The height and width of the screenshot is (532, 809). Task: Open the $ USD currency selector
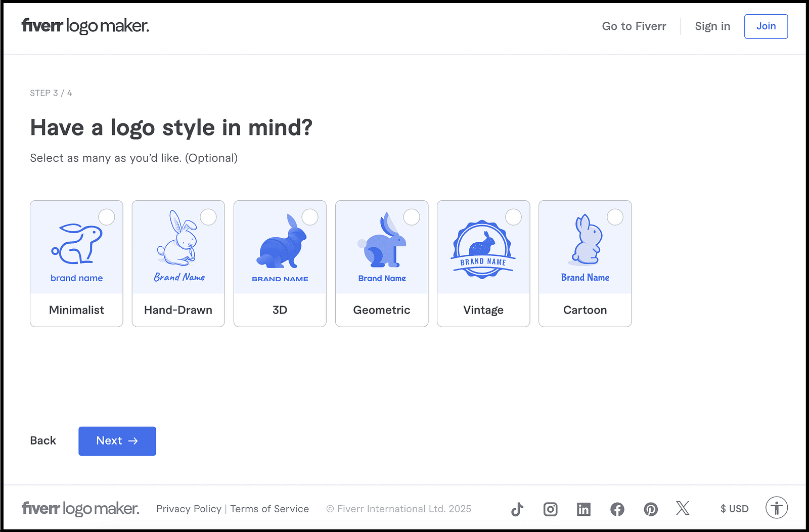[735, 509]
